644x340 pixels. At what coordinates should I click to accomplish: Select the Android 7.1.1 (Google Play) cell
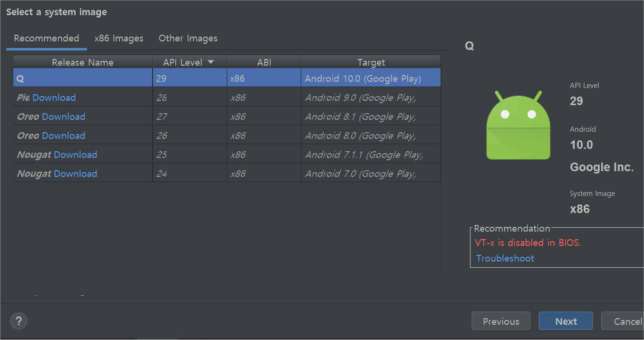click(x=371, y=155)
